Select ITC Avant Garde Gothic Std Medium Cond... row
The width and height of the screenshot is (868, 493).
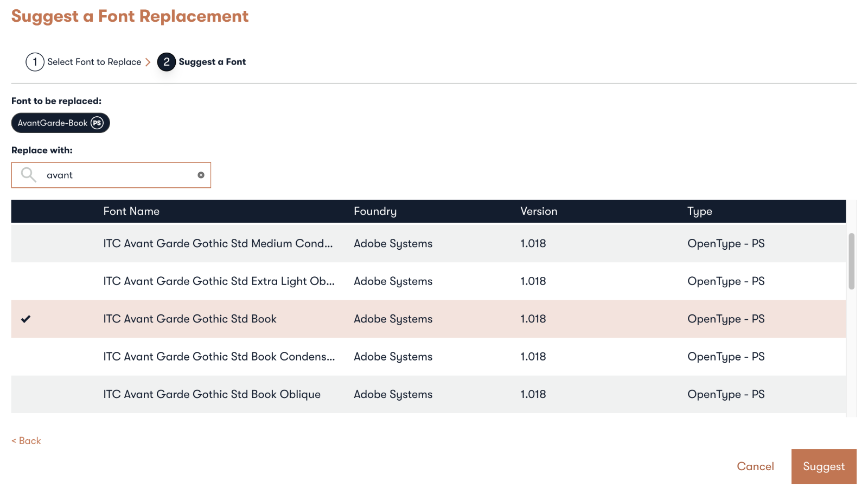(x=429, y=243)
